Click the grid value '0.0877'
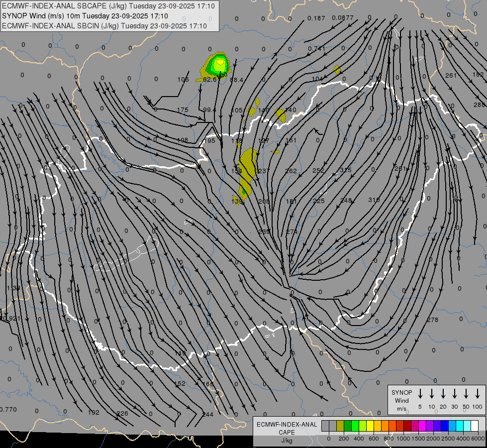 tap(343, 18)
